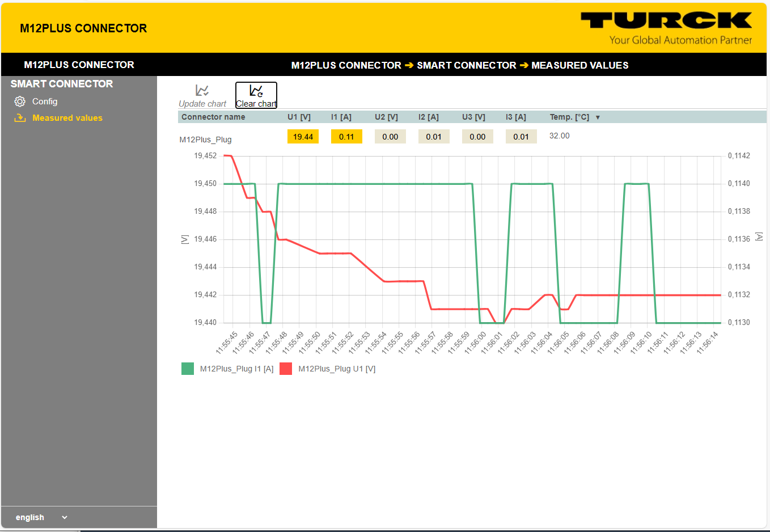Click the M12PLUS CONNECTOR breadcrumb segment
Screen dimensions: 770x532
[346, 65]
